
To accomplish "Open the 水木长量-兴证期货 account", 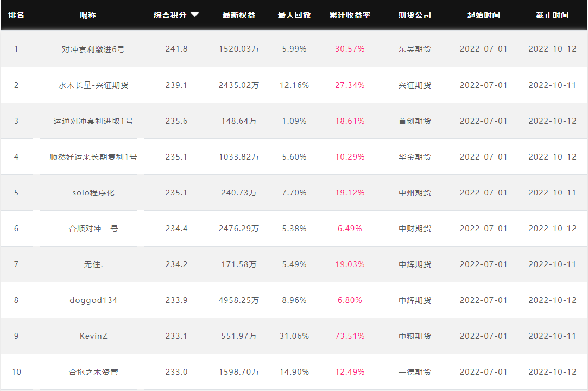I will coord(93,85).
